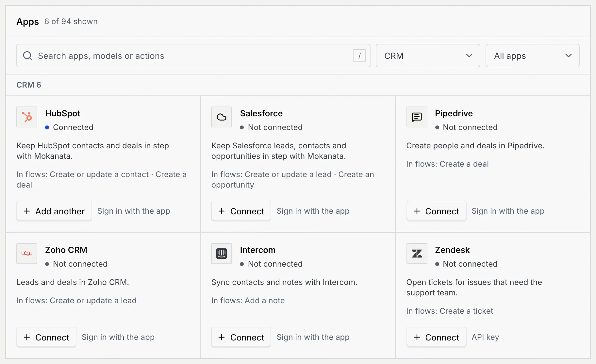
Task: Click the search magnifier icon
Action: [27, 56]
